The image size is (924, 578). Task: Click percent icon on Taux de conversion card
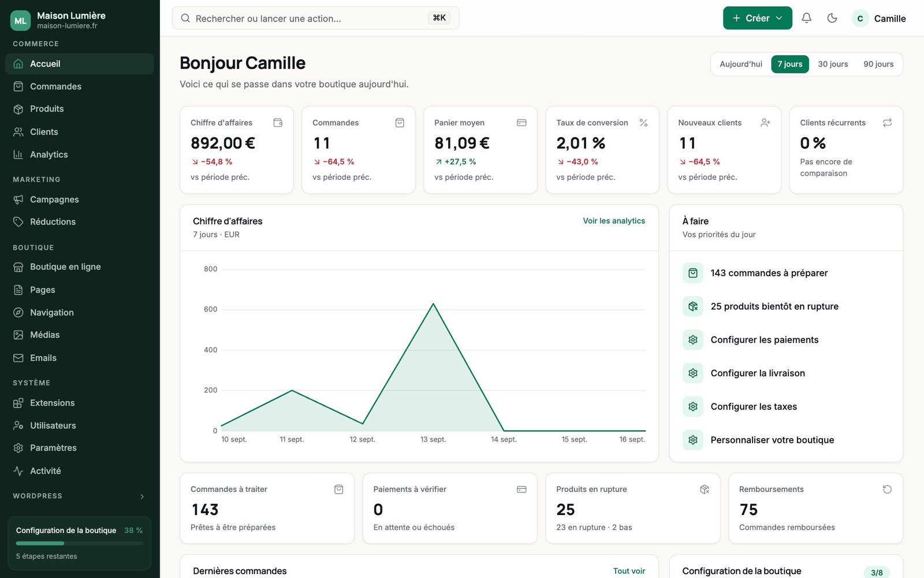643,123
